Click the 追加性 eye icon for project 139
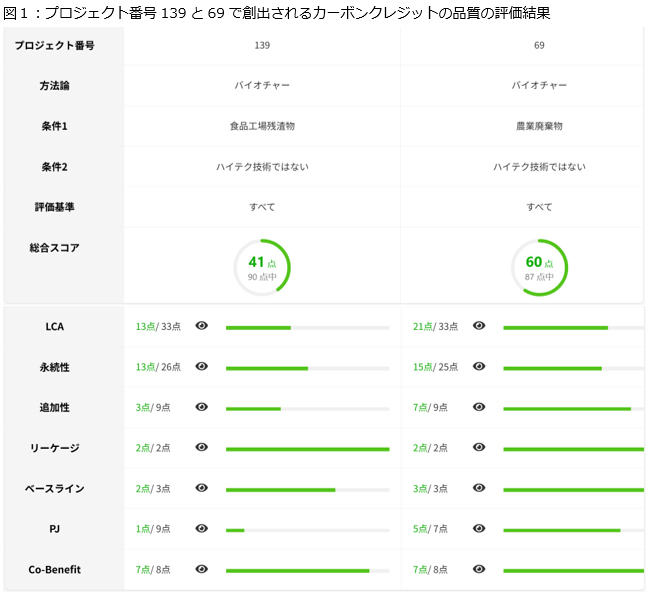The image size is (651, 603). coord(201,407)
